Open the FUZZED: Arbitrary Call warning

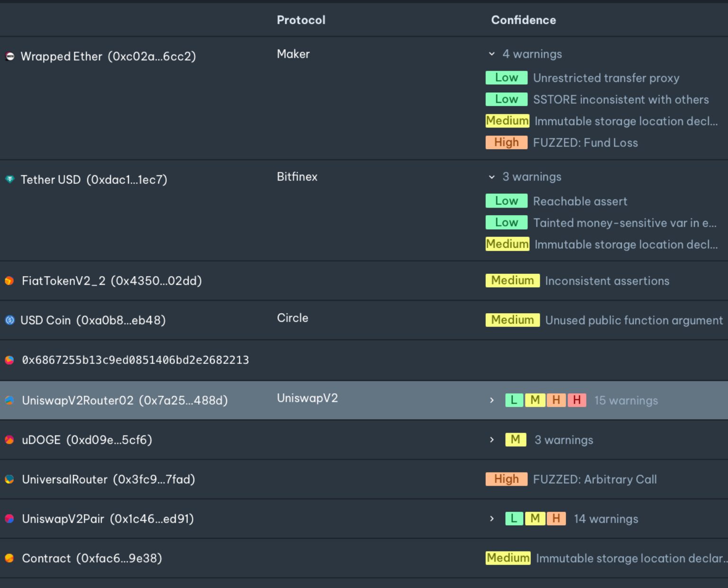tap(594, 479)
